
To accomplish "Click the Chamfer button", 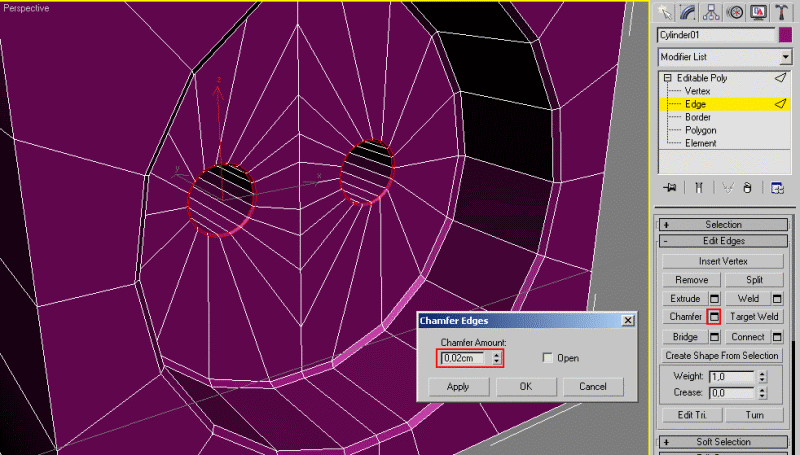I will (685, 317).
